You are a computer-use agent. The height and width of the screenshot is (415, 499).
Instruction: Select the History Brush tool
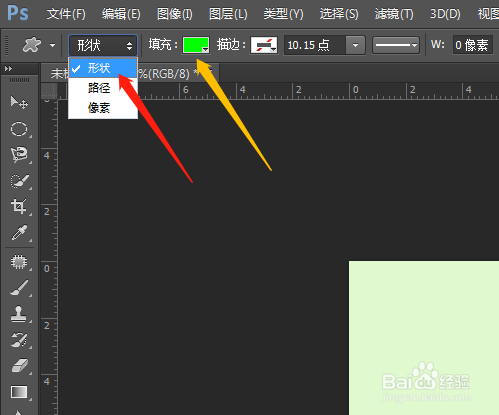click(19, 340)
